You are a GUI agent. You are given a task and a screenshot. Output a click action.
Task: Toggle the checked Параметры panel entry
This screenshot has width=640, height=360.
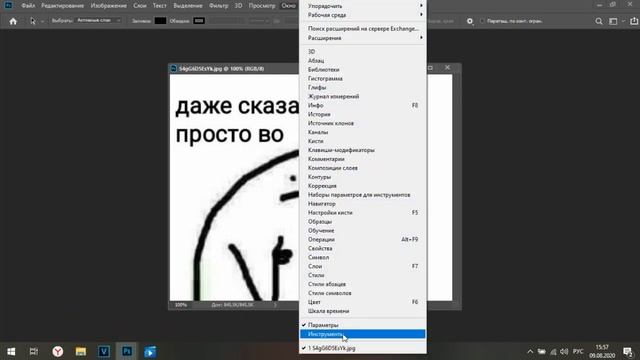362,325
